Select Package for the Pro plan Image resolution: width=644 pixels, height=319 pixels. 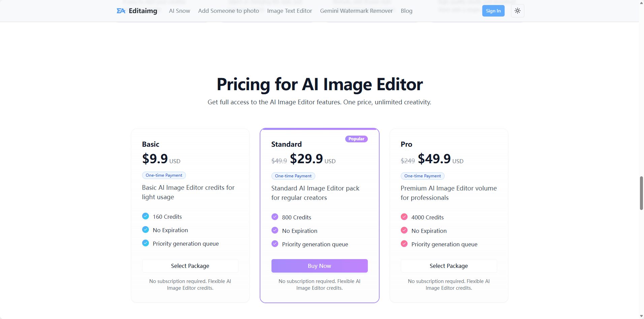click(449, 266)
